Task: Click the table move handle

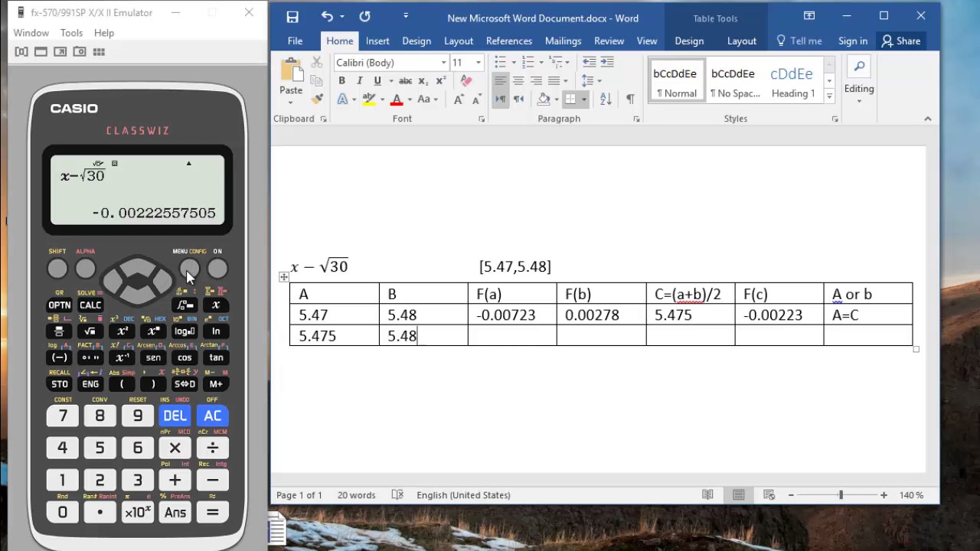Action: [x=284, y=277]
